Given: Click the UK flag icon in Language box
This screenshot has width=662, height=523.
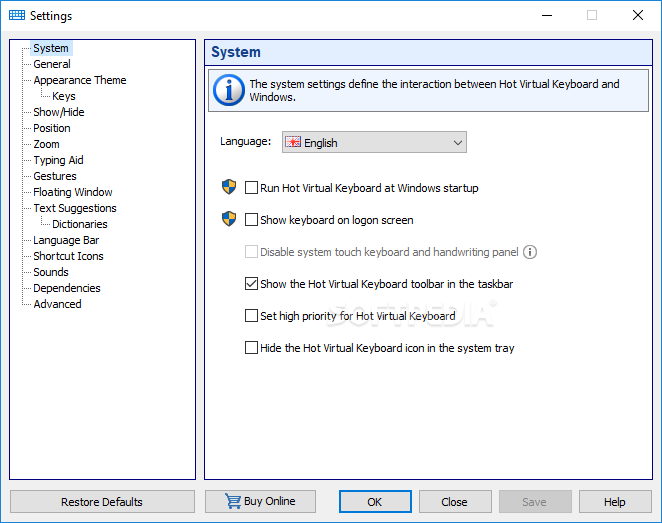Looking at the screenshot, I should [x=293, y=142].
